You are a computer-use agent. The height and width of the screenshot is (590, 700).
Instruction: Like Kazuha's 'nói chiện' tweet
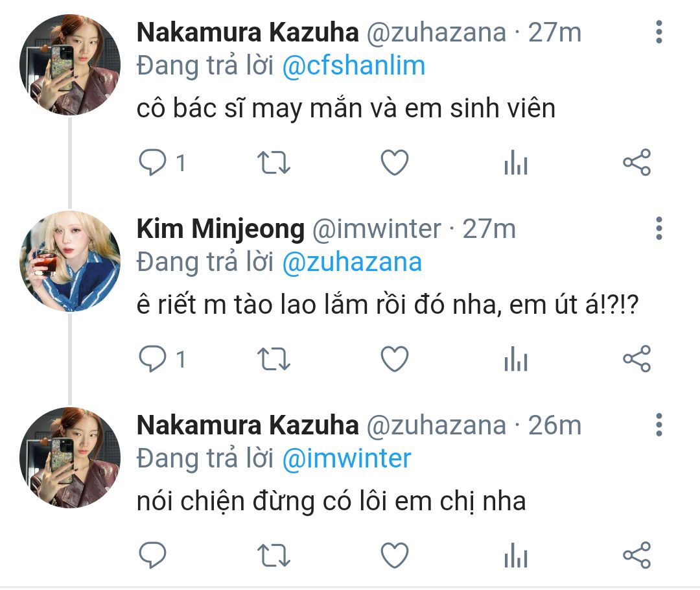point(395,555)
